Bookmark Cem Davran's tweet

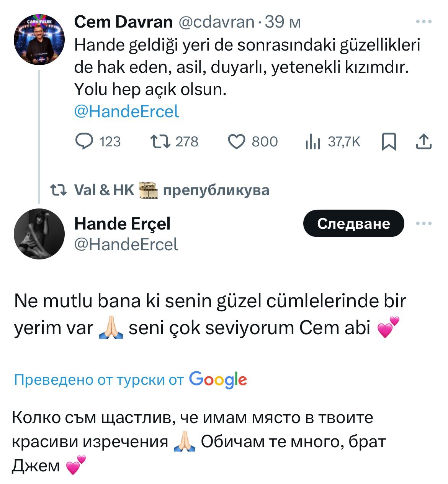pyautogui.click(x=389, y=142)
